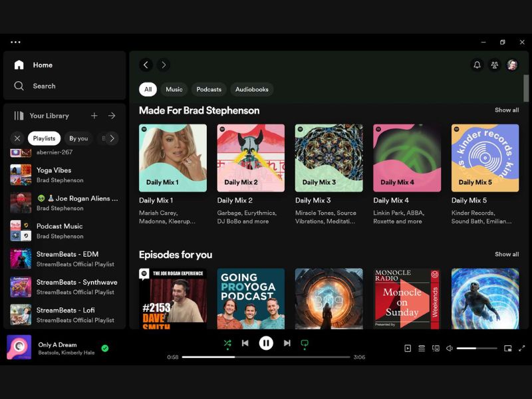
Task: Click the 3:06 total duration label
Action: tap(359, 357)
